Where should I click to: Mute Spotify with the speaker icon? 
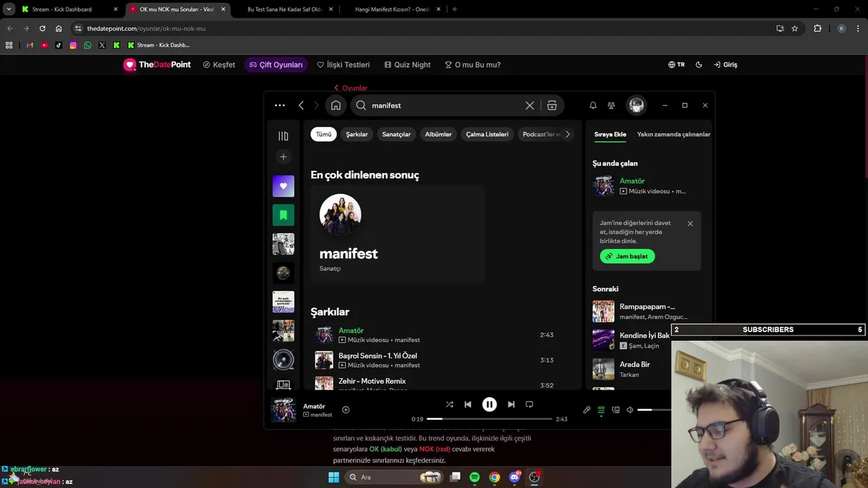(x=630, y=410)
